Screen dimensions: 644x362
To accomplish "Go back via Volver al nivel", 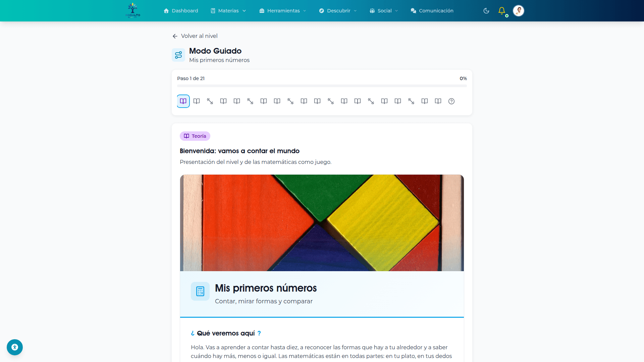I will (x=195, y=36).
